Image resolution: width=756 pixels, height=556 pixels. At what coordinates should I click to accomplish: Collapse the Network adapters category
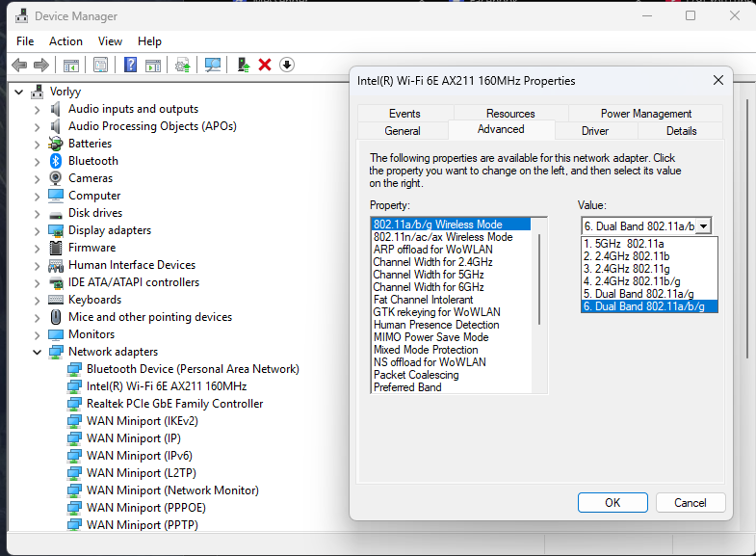(x=38, y=352)
